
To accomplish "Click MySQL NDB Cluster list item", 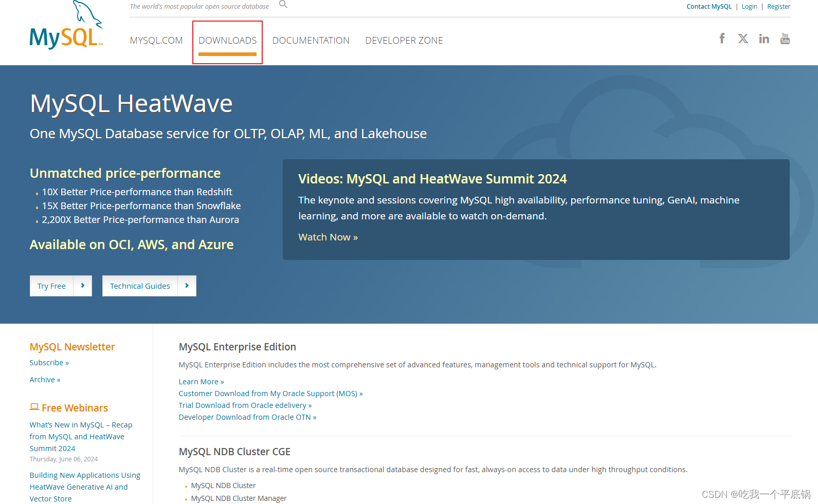I will click(223, 486).
